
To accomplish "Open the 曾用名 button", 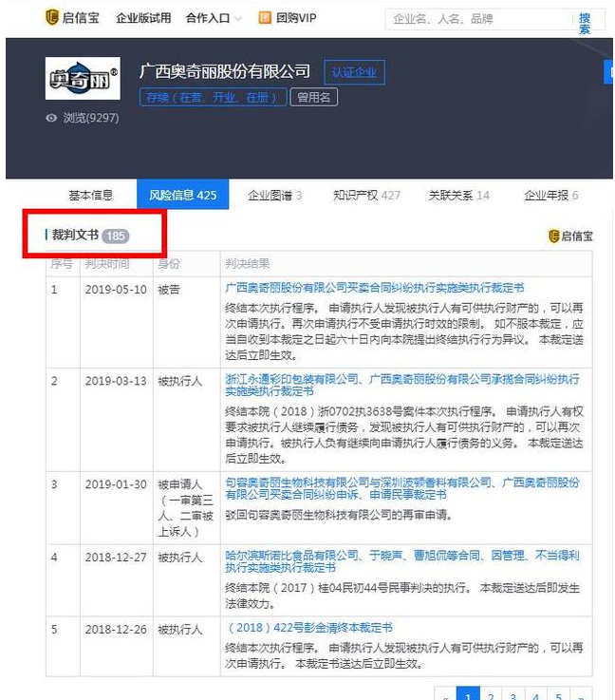I will coord(313,97).
